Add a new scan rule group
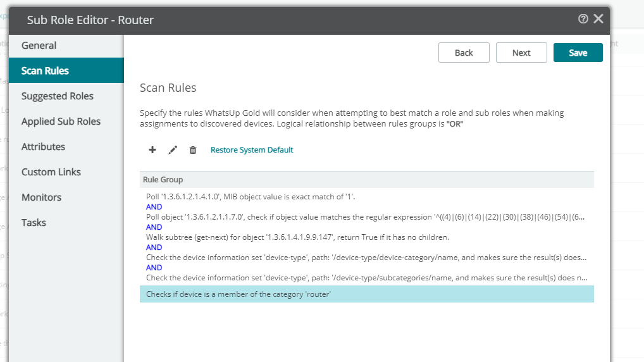 pyautogui.click(x=152, y=150)
